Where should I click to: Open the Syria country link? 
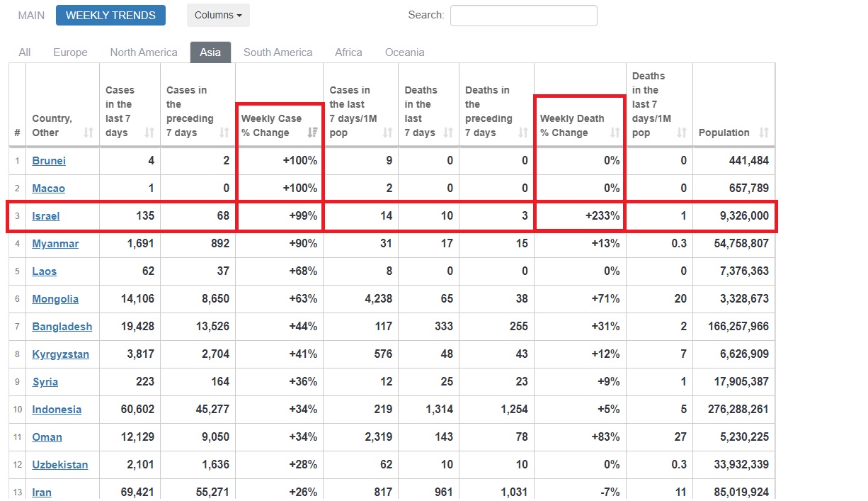click(45, 382)
